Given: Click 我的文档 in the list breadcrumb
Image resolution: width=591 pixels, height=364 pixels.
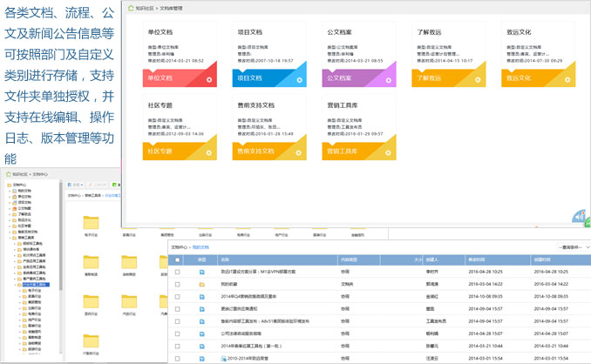Looking at the screenshot, I should tap(200, 247).
